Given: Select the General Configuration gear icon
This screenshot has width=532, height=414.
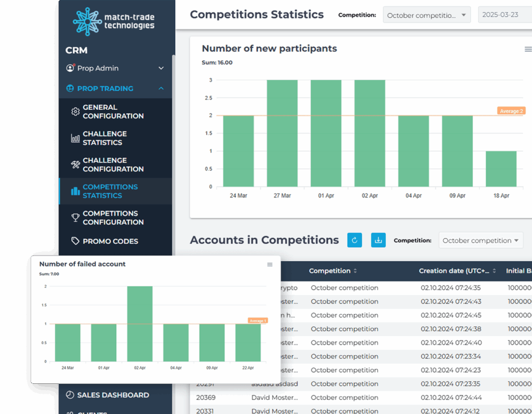Looking at the screenshot, I should [75, 111].
